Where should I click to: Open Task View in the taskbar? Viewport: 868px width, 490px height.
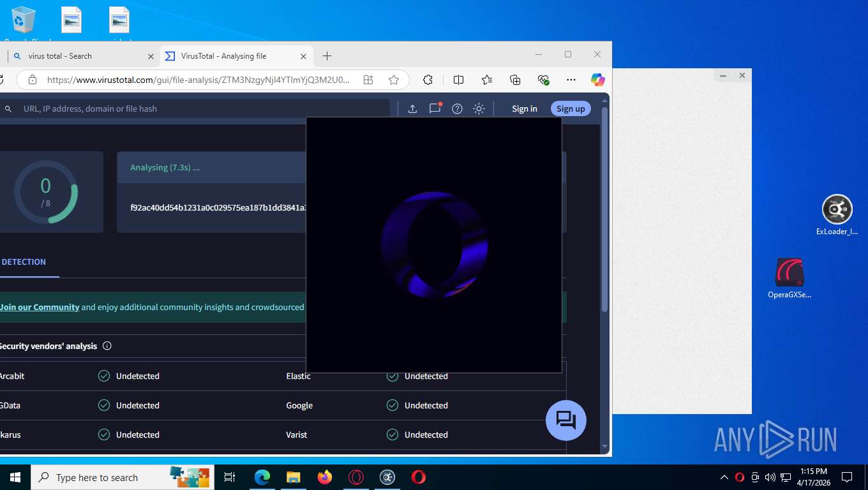[230, 477]
